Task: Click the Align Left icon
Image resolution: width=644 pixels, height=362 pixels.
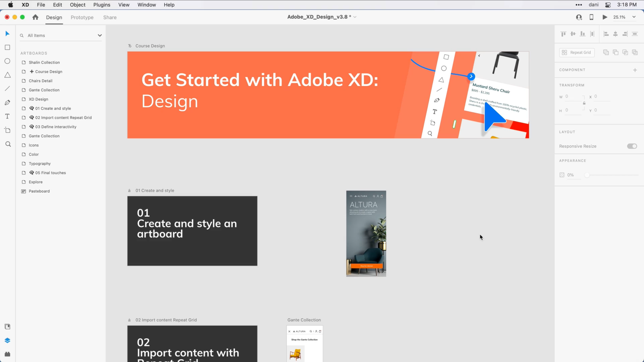Action: click(x=606, y=34)
